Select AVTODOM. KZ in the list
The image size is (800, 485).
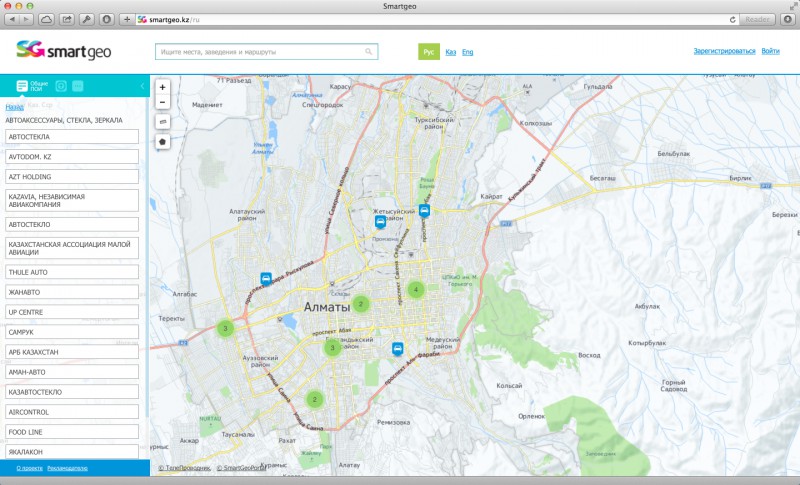pyautogui.click(x=72, y=157)
